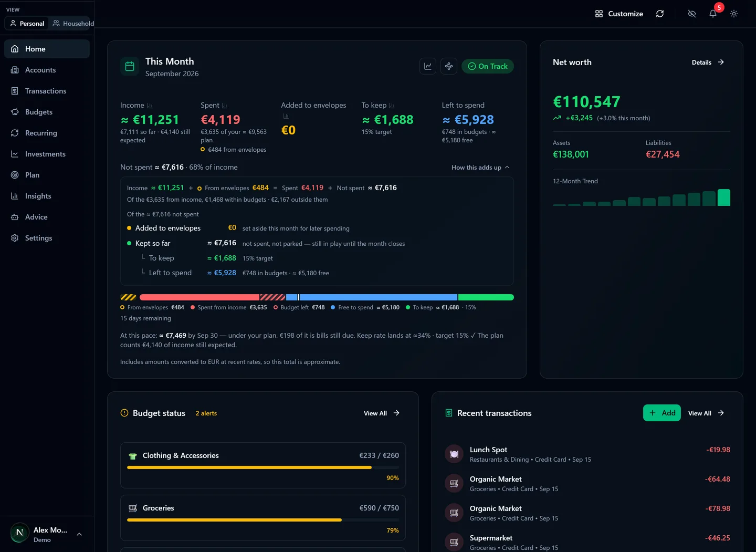The image size is (756, 552).
Task: Navigate to Budgets in the sidebar
Action: pos(47,112)
